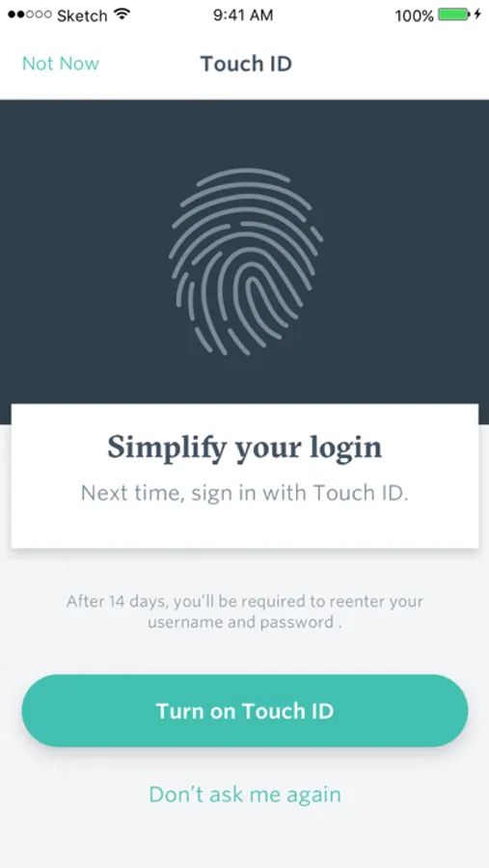Click the Simplify your login heading
The width and height of the screenshot is (489, 868).
[245, 448]
